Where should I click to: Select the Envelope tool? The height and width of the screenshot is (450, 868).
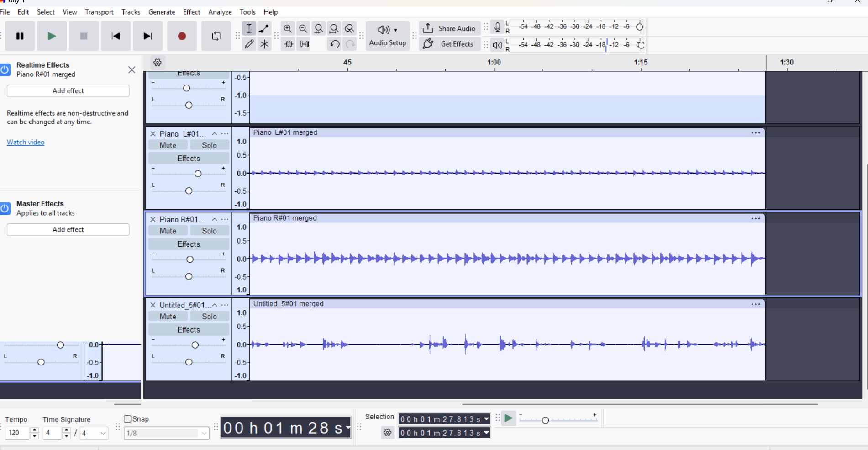click(x=264, y=29)
